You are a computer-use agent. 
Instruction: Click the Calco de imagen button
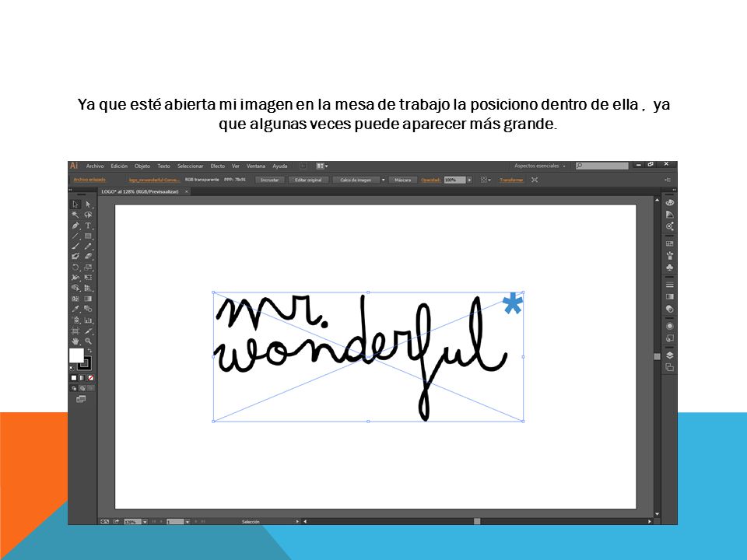356,180
